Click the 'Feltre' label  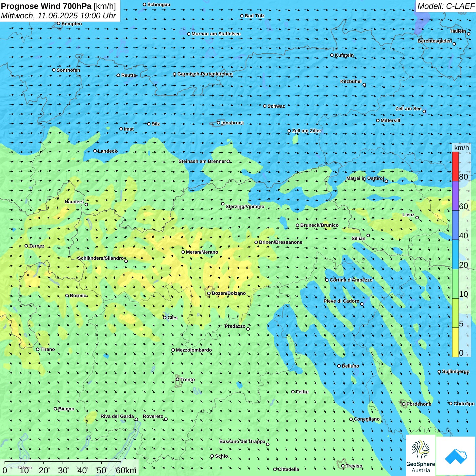click(x=302, y=392)
